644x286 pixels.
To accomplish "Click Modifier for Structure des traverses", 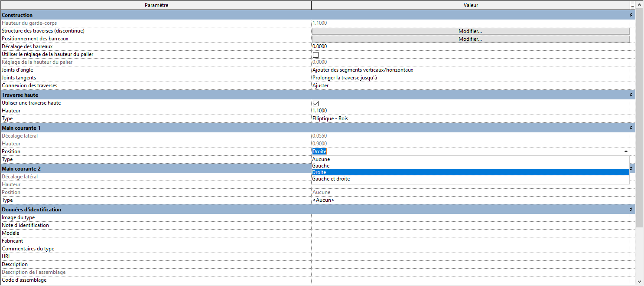I will click(x=470, y=31).
